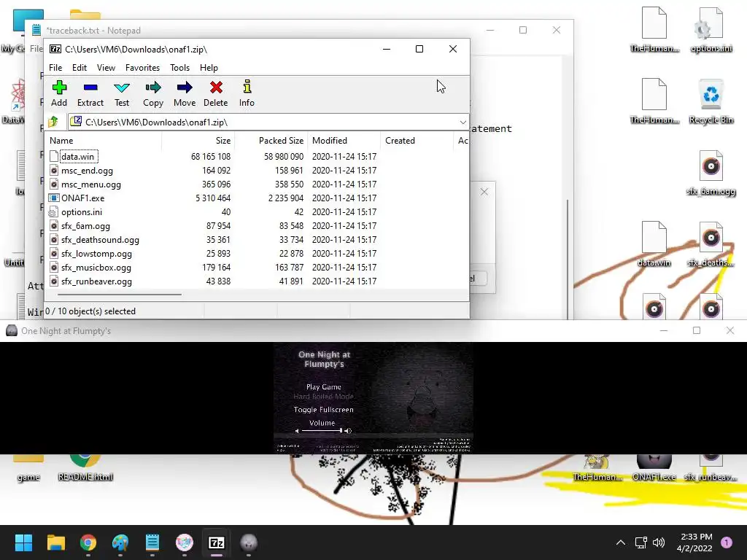Click the red Delete icon

click(x=216, y=94)
